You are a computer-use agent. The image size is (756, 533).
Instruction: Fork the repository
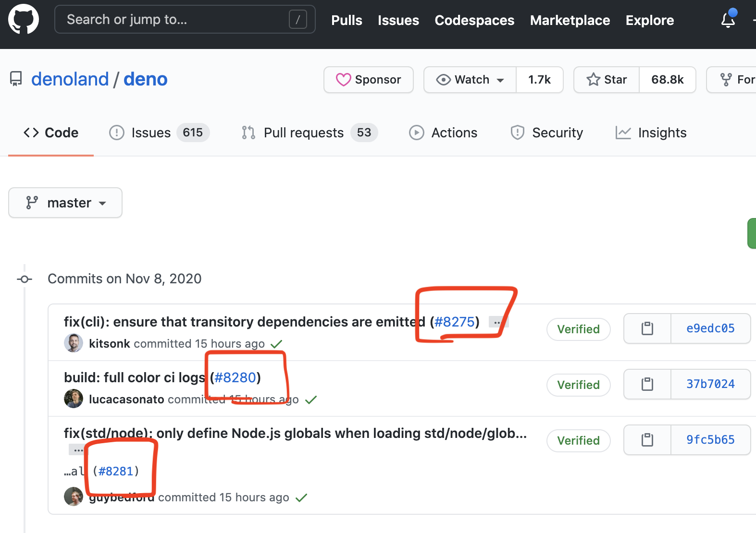(x=732, y=80)
